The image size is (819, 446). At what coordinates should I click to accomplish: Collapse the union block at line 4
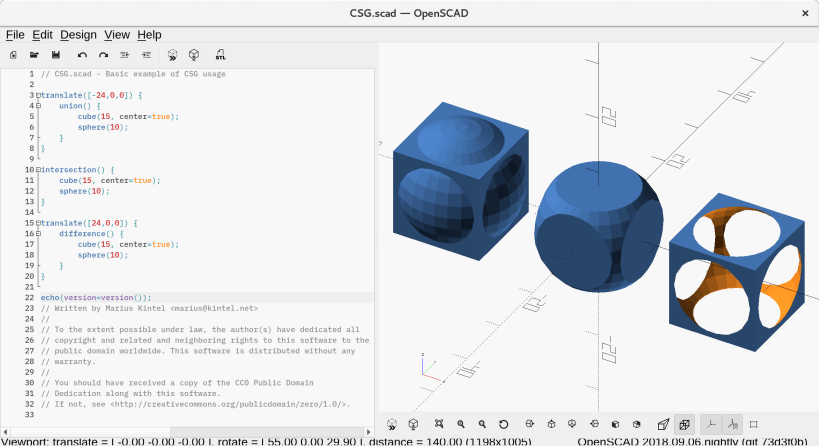click(x=38, y=105)
